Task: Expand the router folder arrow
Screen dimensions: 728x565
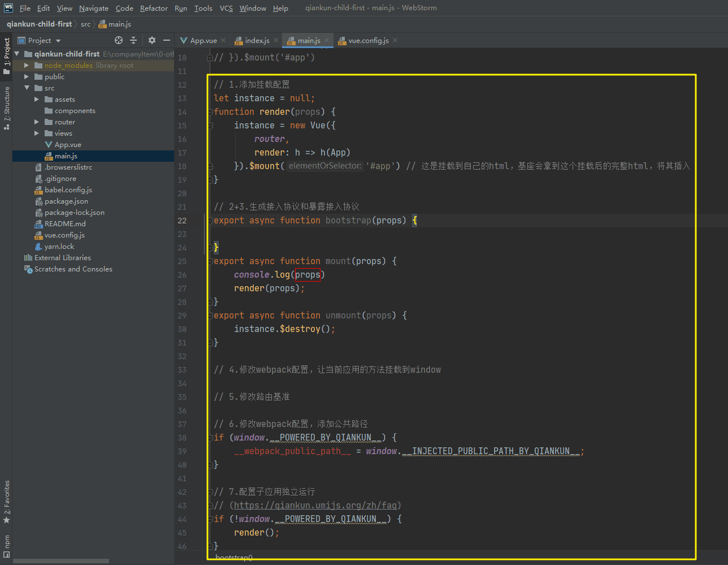Action: [37, 122]
